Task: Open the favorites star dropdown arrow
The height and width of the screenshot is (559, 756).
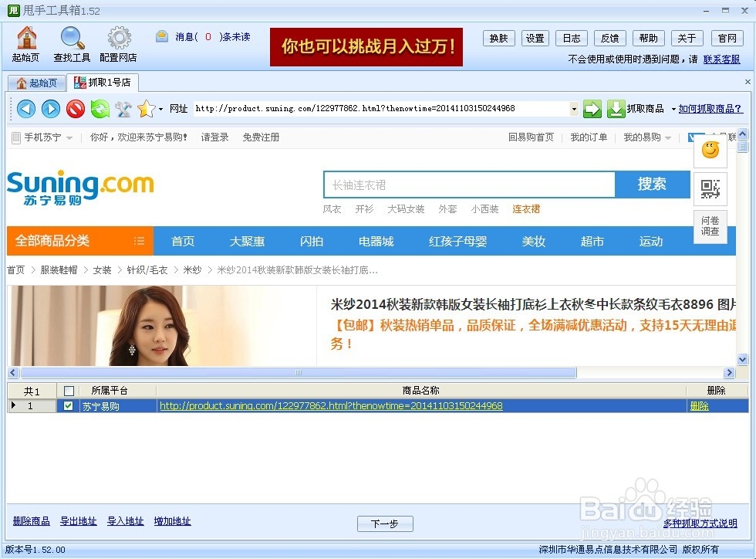Action: coord(160,109)
